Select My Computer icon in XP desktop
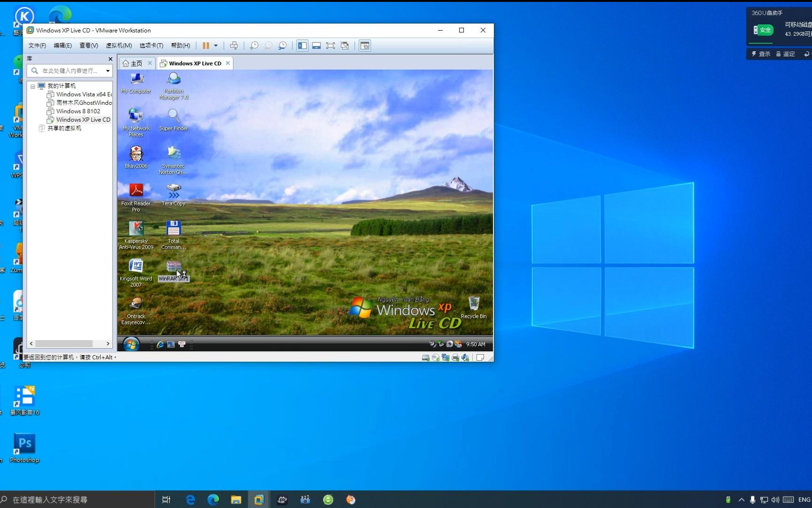This screenshot has height=508, width=812. click(x=136, y=83)
